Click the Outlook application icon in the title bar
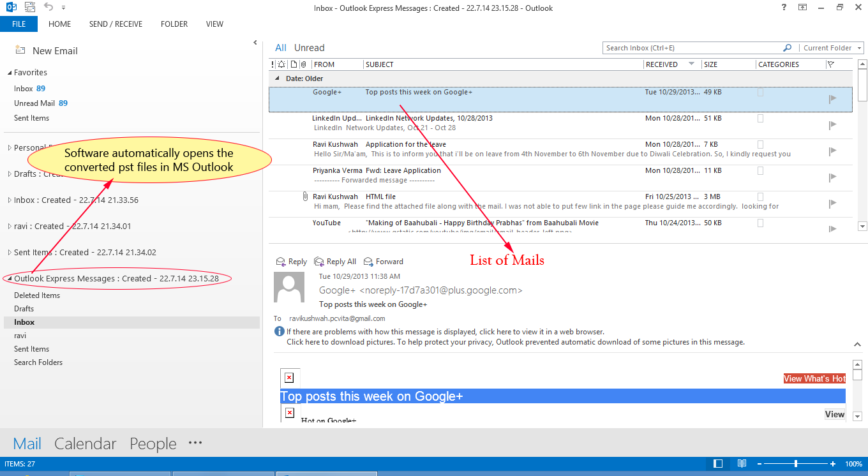868x476 pixels. (11, 8)
